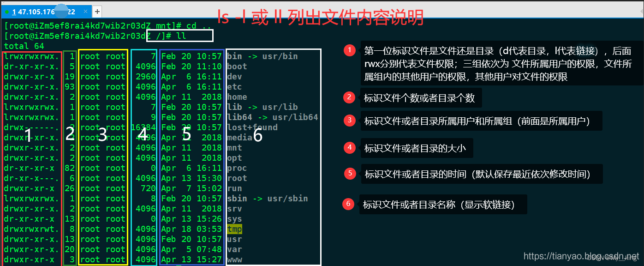The image size is (644, 266).
Task: Click the 'proc' directory name
Action: point(237,168)
